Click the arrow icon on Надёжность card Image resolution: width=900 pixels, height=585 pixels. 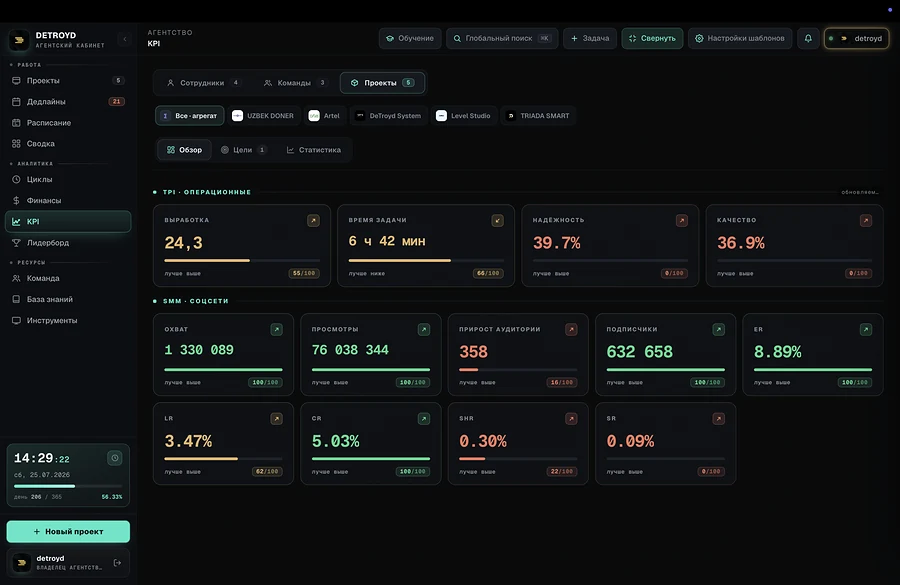point(682,220)
